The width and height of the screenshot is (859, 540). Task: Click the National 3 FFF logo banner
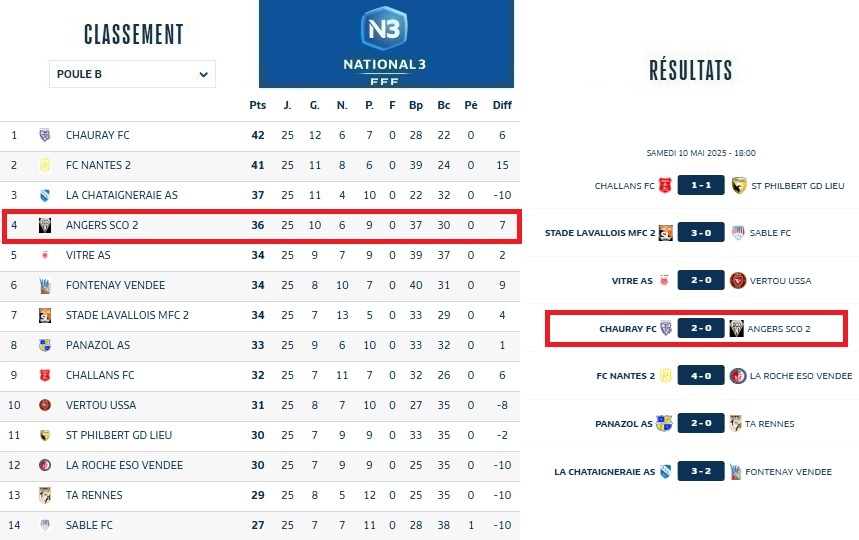pos(386,44)
